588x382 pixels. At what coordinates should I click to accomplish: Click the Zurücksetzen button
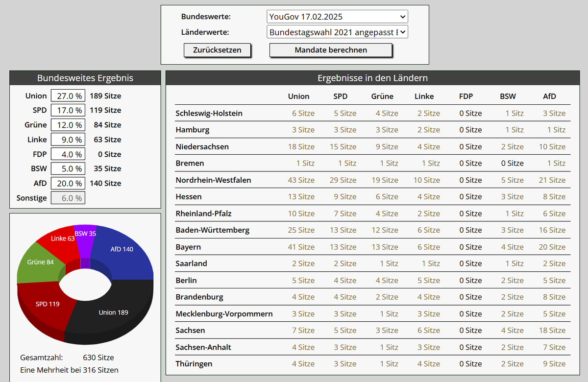[217, 50]
